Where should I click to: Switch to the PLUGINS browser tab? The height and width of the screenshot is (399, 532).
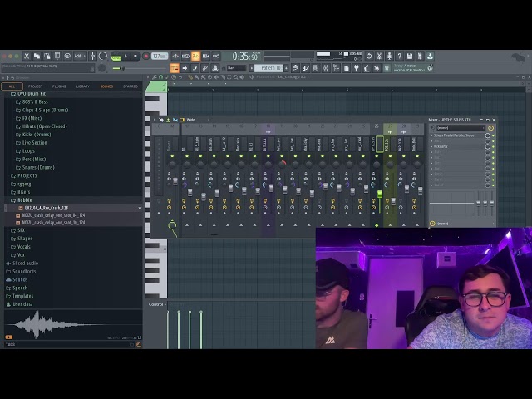[59, 86]
